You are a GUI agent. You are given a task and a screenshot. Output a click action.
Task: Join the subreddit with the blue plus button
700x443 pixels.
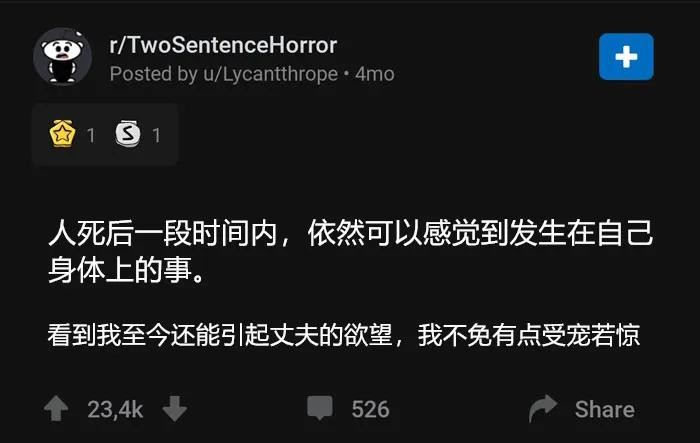(x=626, y=57)
